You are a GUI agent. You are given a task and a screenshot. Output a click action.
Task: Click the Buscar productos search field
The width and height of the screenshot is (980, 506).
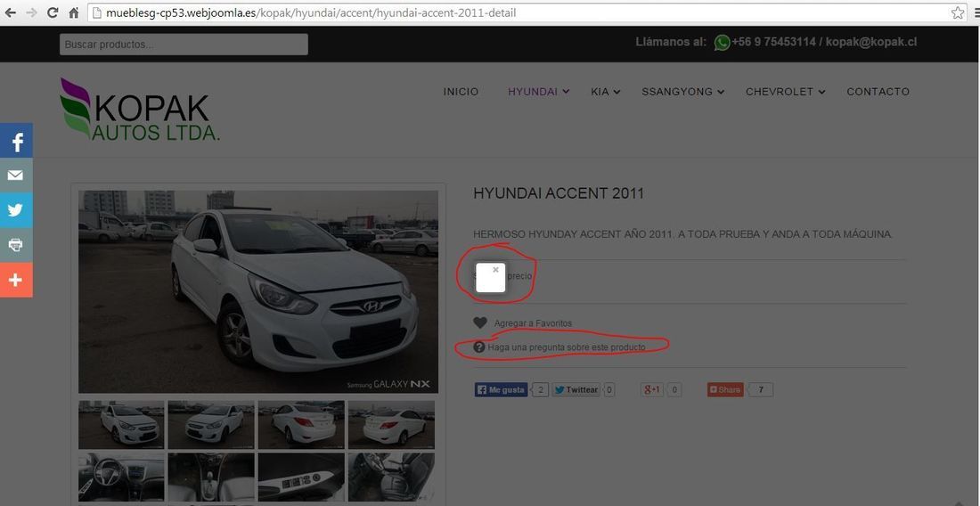coord(184,45)
